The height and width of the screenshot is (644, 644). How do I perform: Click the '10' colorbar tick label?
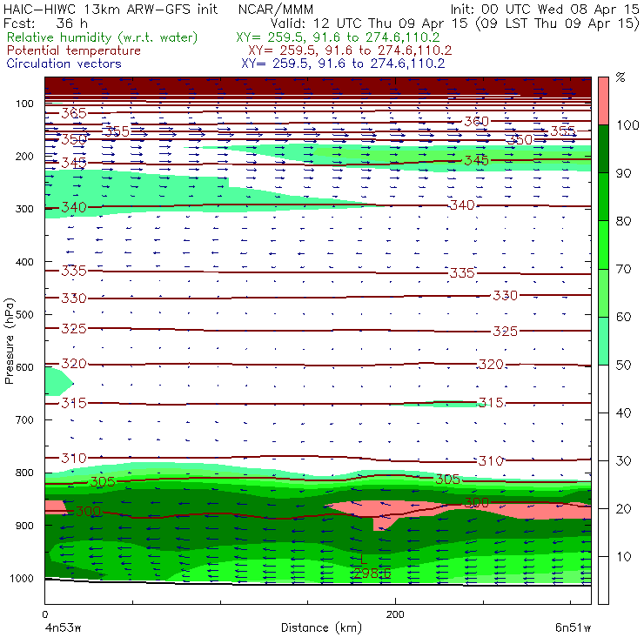coord(623,556)
